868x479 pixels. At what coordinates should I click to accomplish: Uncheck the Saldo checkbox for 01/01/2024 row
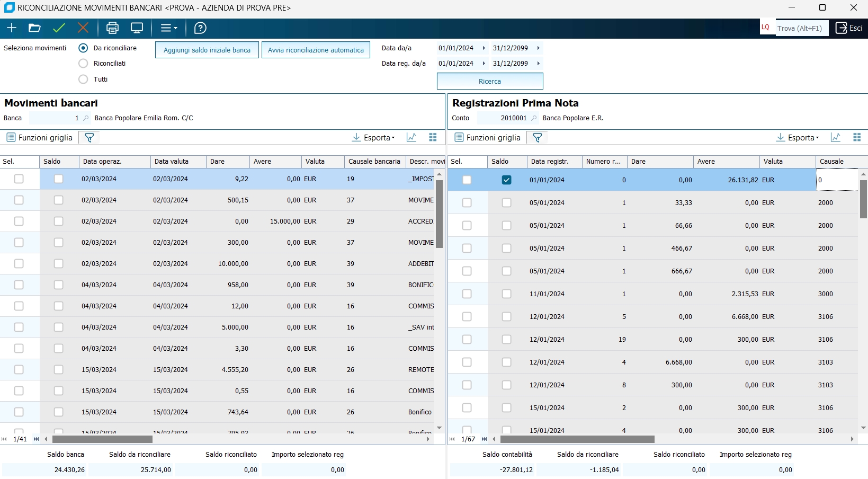tap(506, 180)
